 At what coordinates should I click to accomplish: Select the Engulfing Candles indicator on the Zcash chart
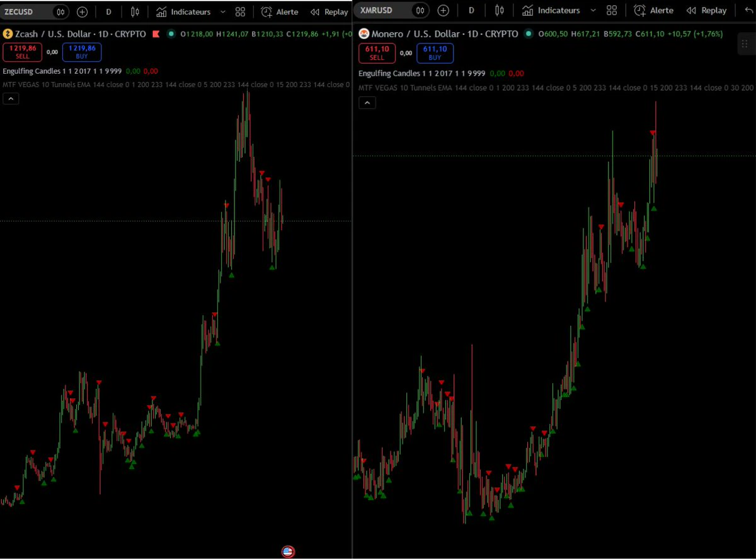(62, 71)
